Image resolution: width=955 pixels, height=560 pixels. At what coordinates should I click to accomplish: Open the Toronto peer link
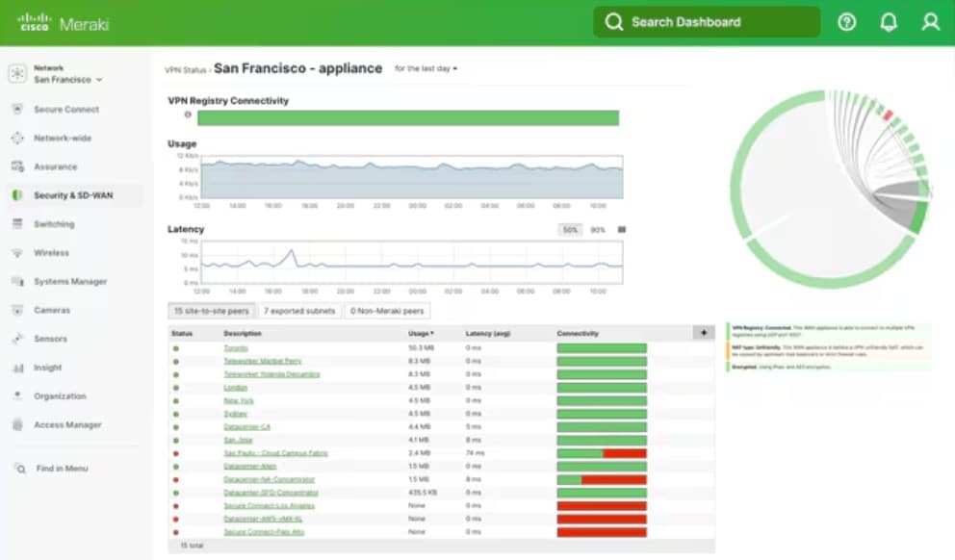click(236, 348)
